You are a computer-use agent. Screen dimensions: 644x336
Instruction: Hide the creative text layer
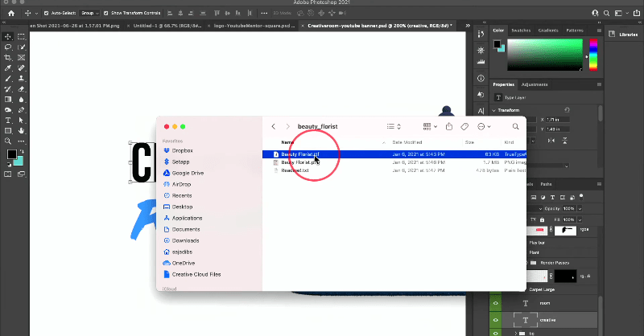(x=495, y=320)
